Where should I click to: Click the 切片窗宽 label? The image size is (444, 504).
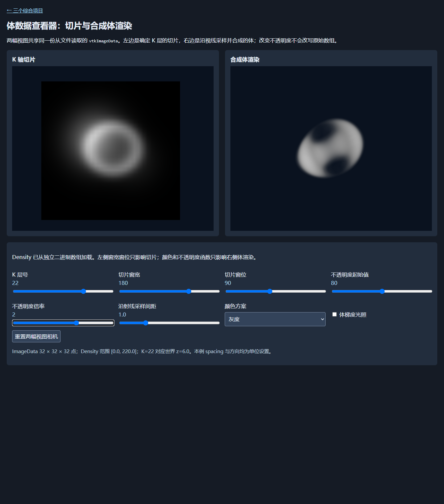point(129,275)
